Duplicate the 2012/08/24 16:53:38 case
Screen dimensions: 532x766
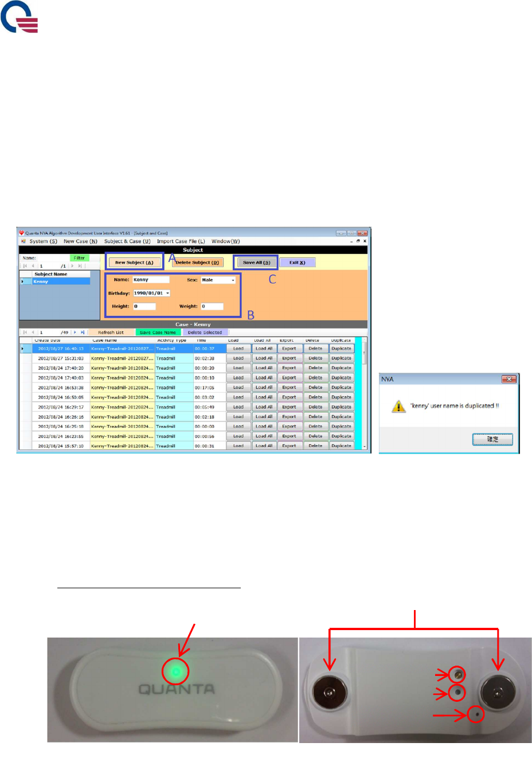tap(341, 388)
